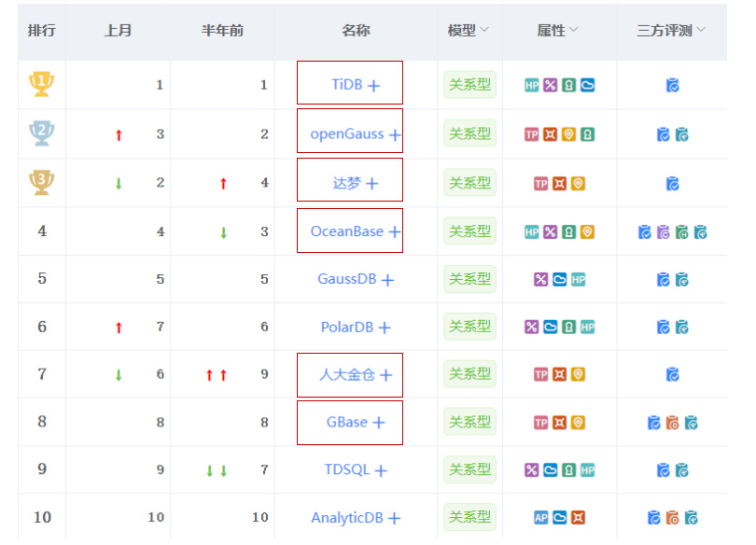Click the HP icon in GaussDB row
The image size is (756, 545).
[578, 279]
